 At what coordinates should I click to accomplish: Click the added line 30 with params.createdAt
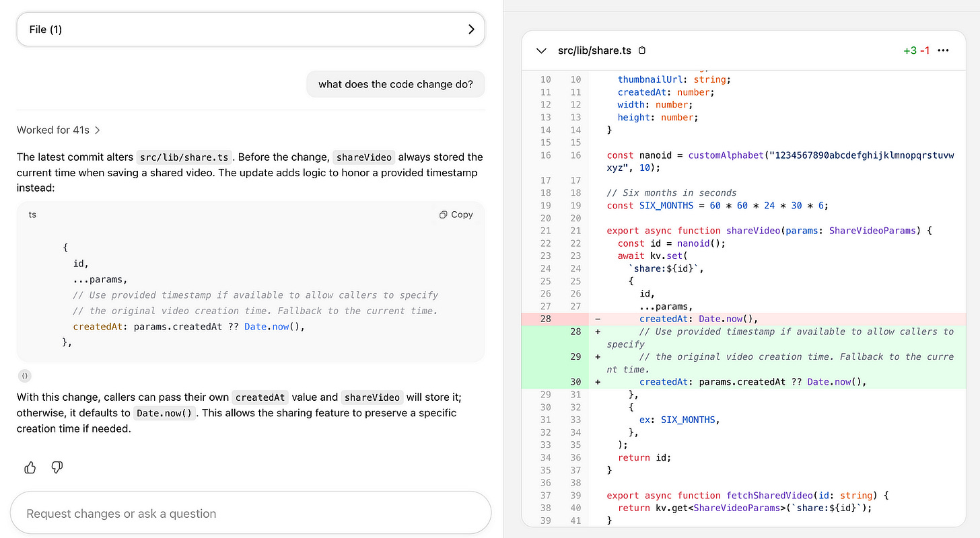pos(740,381)
